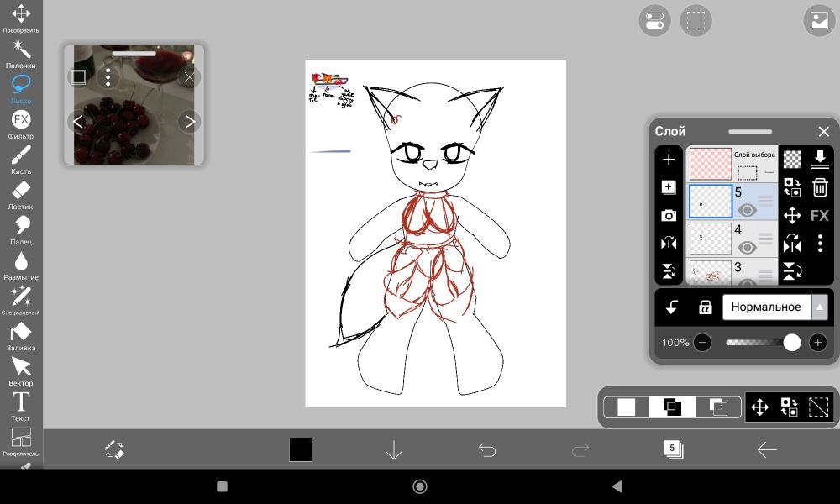Select the Eraser tool

(21, 195)
